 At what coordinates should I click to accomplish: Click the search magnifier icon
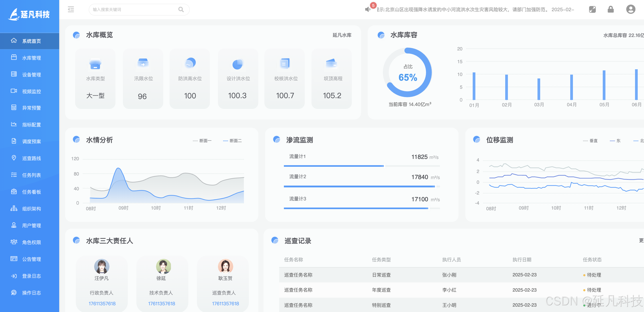[181, 9]
